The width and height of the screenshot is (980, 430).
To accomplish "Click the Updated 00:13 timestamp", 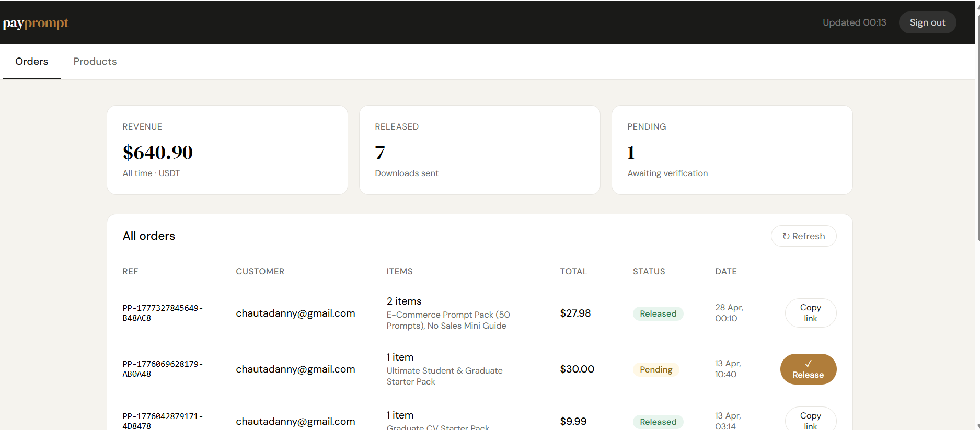I will click(x=854, y=22).
